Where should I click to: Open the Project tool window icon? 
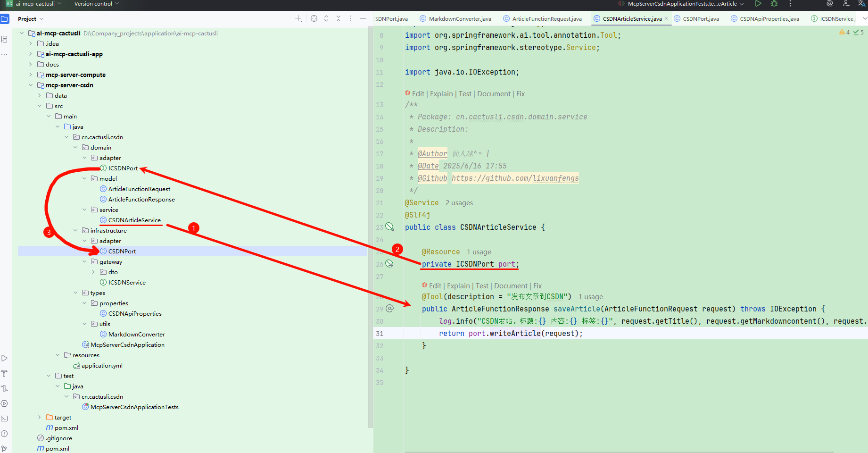click(5, 19)
